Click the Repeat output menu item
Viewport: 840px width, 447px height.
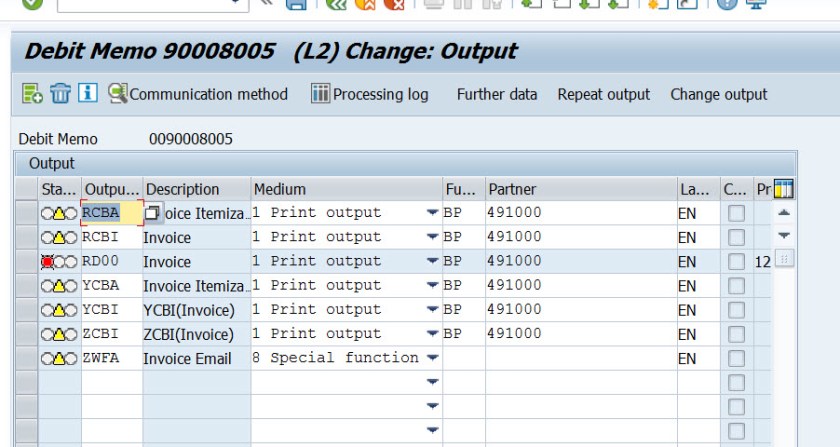tap(604, 94)
